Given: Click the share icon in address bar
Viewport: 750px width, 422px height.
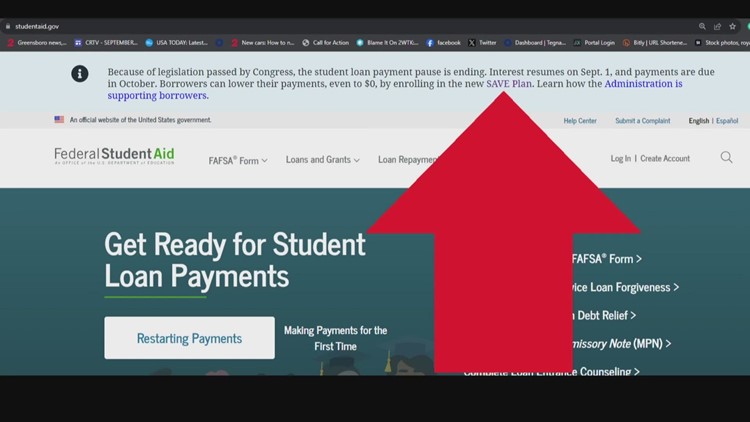Looking at the screenshot, I should [x=718, y=27].
